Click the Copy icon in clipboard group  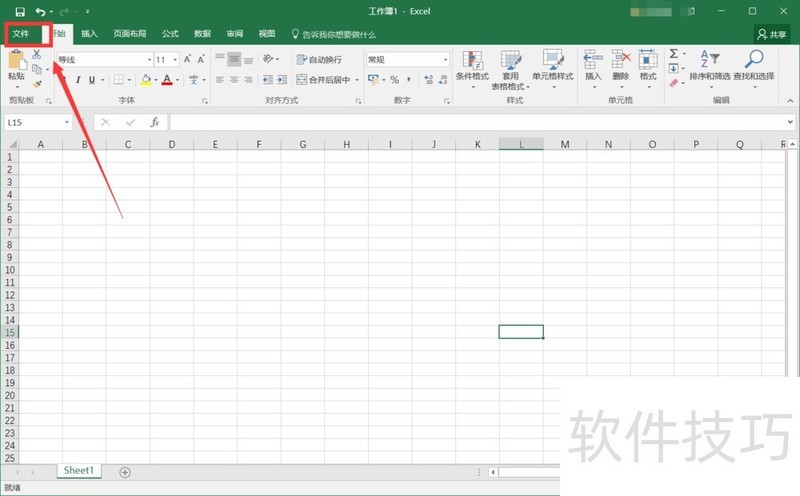pos(37,68)
